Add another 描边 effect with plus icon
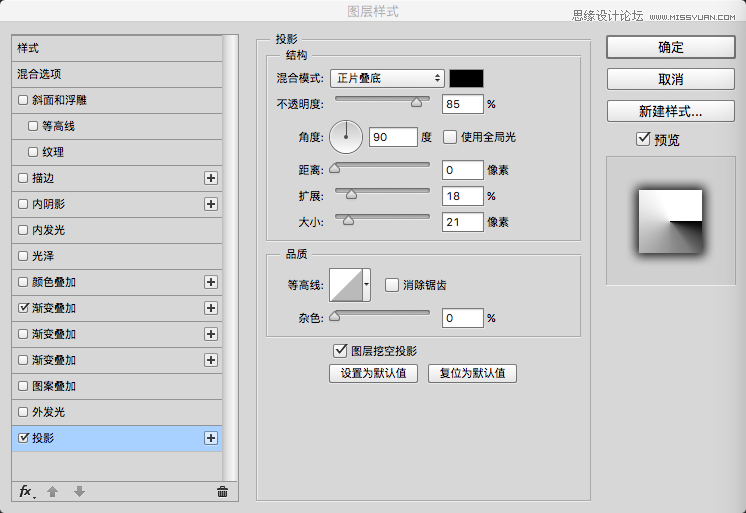Screen dimensions: 746x513 (211, 178)
